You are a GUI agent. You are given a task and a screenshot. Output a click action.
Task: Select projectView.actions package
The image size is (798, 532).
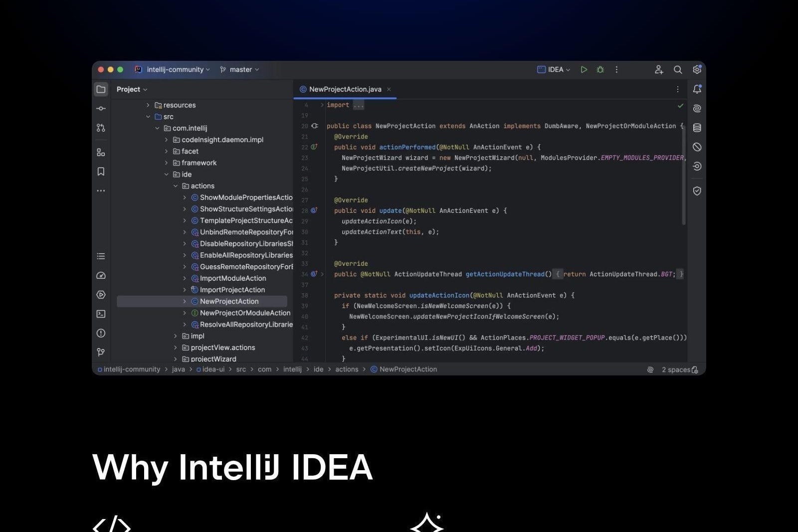[223, 348]
